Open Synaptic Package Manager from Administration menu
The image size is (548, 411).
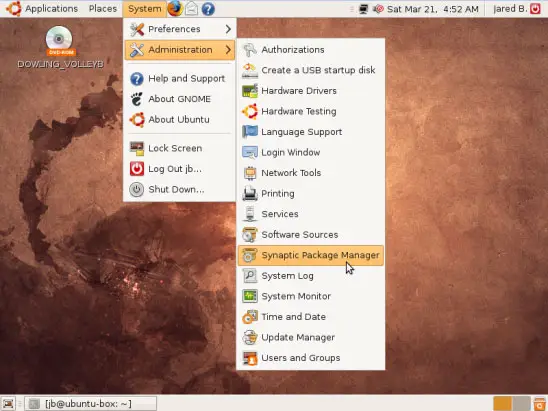311,255
